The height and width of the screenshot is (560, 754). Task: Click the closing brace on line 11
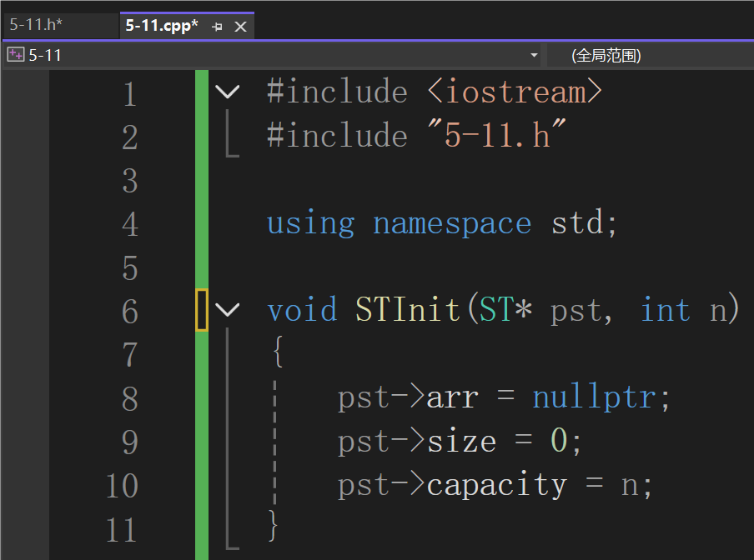(273, 526)
